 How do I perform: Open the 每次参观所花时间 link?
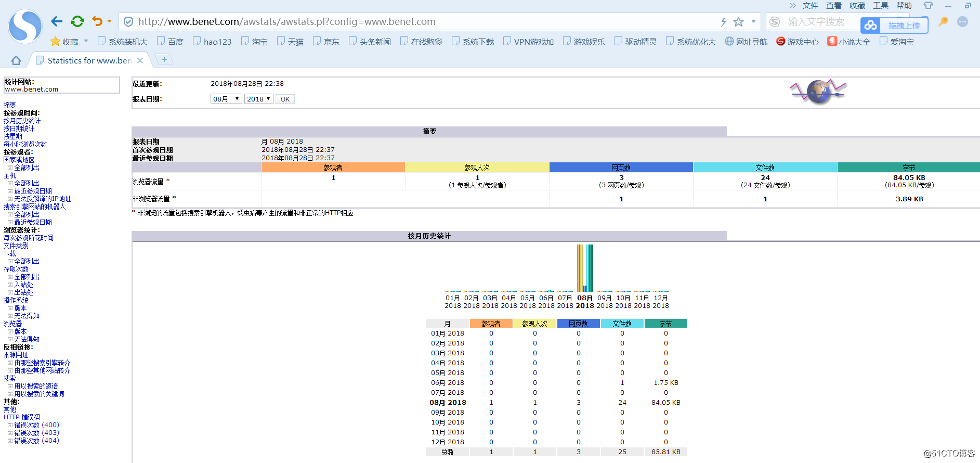tap(28, 238)
